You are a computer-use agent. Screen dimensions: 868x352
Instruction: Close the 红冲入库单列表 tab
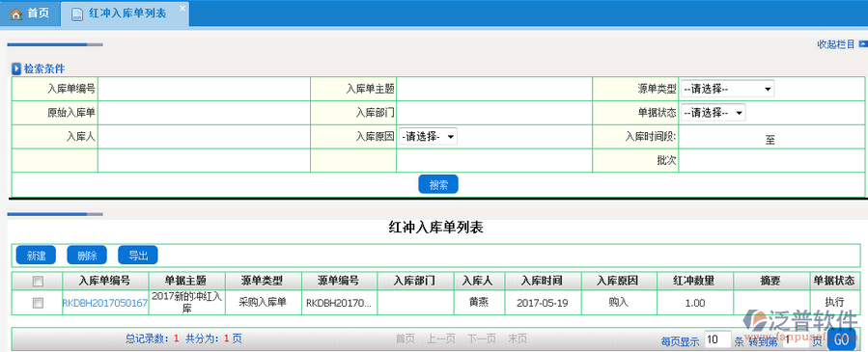point(183,8)
